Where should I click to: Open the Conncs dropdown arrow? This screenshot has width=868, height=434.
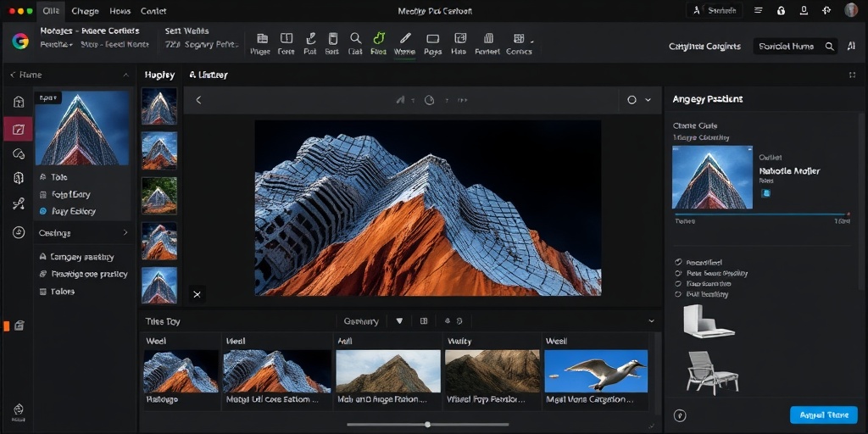[x=532, y=41]
